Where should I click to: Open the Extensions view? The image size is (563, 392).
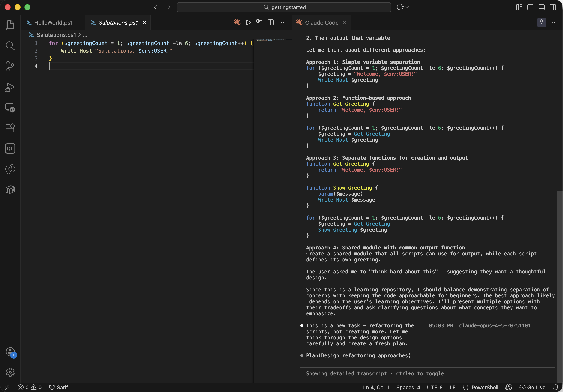[x=10, y=128]
